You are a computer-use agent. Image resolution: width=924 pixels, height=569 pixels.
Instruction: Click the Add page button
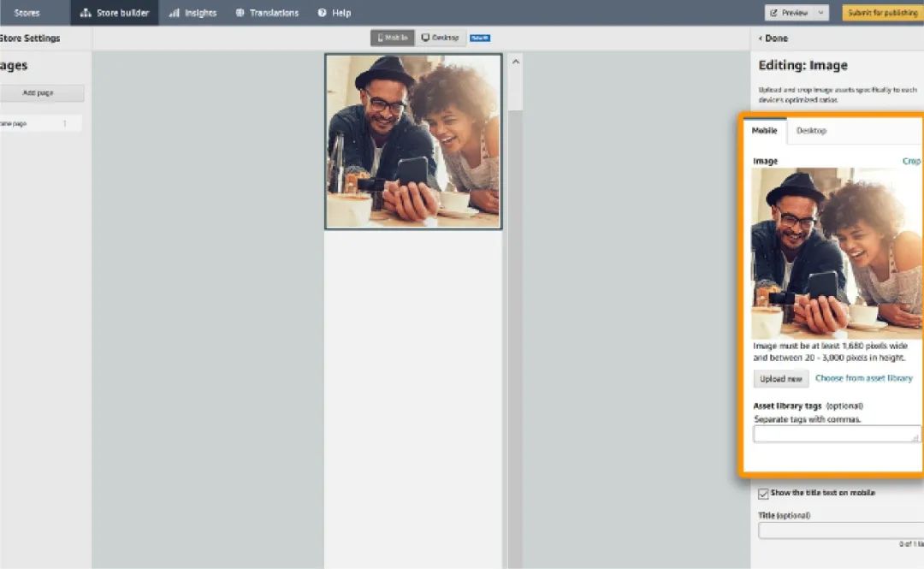coord(40,92)
